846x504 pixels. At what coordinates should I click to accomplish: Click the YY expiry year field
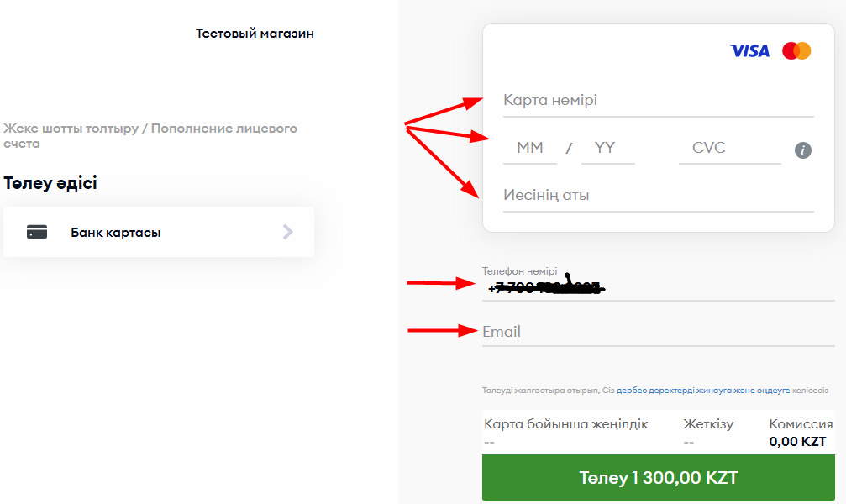point(608,149)
